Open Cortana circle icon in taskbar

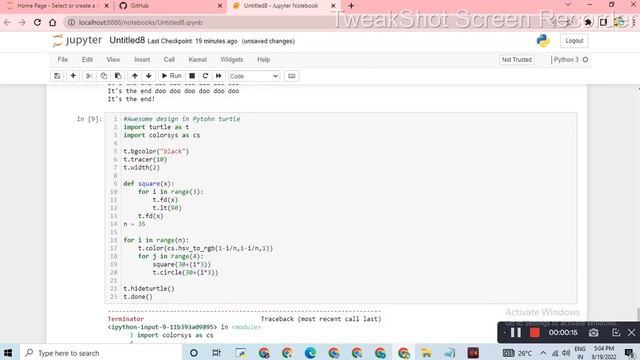(193, 353)
